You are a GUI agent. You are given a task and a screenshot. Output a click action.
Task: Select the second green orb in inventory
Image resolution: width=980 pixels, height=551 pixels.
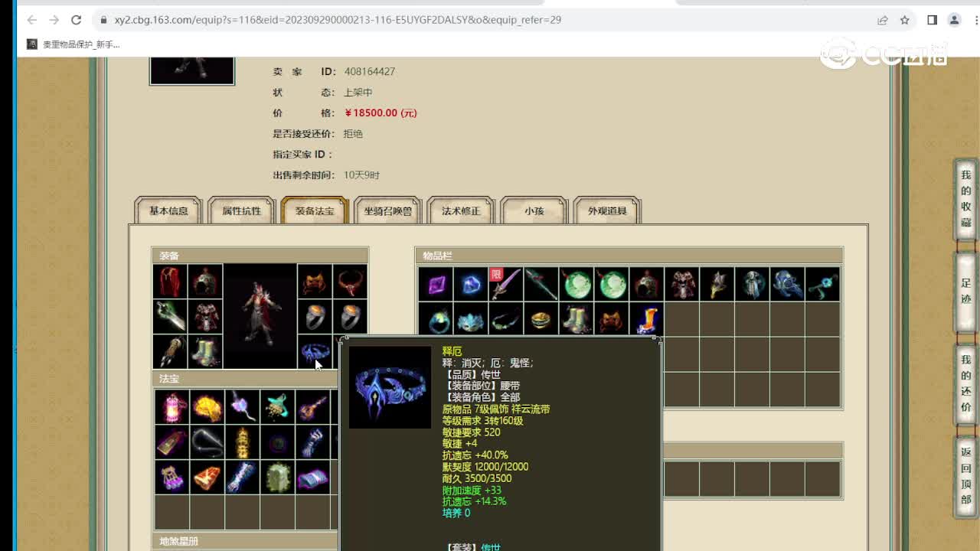point(612,284)
